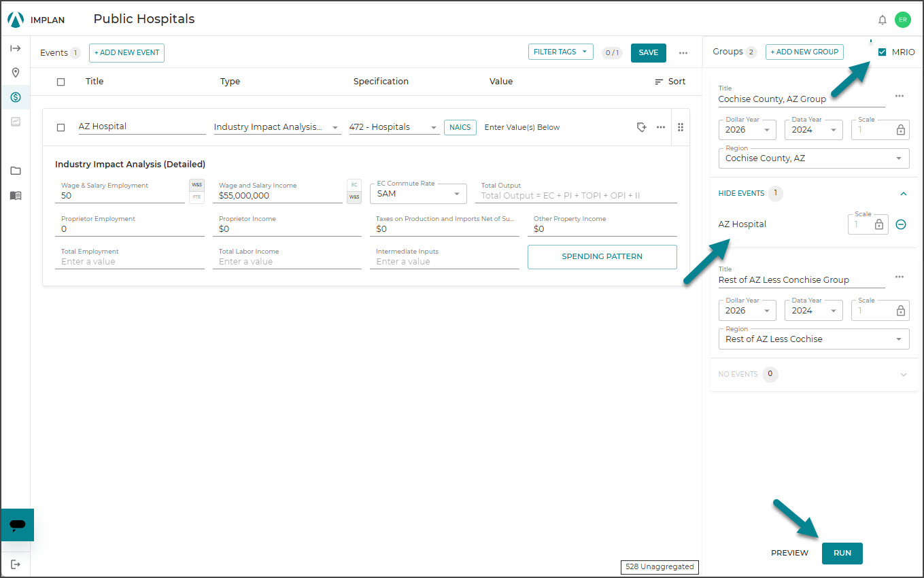Toggle the MRIO checkbox

point(883,52)
